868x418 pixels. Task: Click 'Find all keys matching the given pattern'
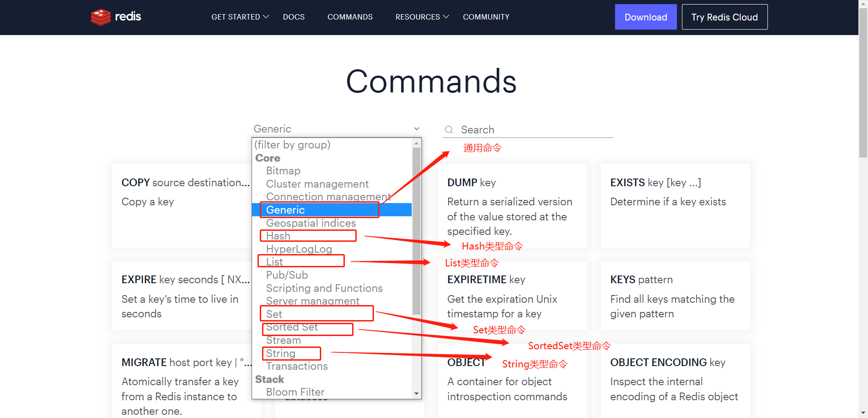click(x=672, y=306)
